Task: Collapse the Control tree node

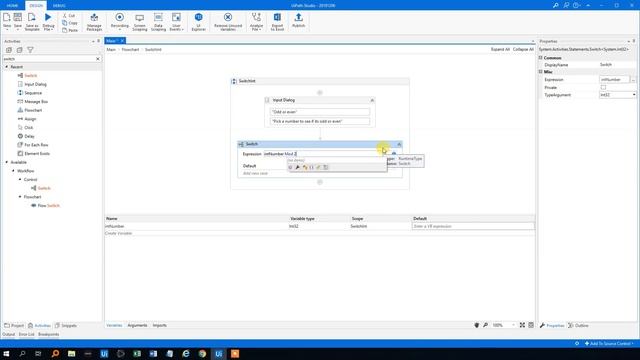Action: [20, 179]
